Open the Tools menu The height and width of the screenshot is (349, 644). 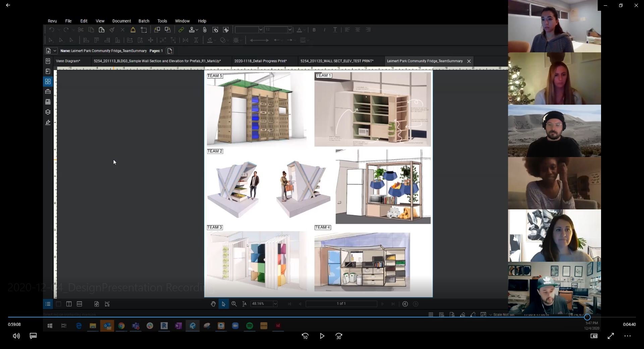[x=162, y=21]
